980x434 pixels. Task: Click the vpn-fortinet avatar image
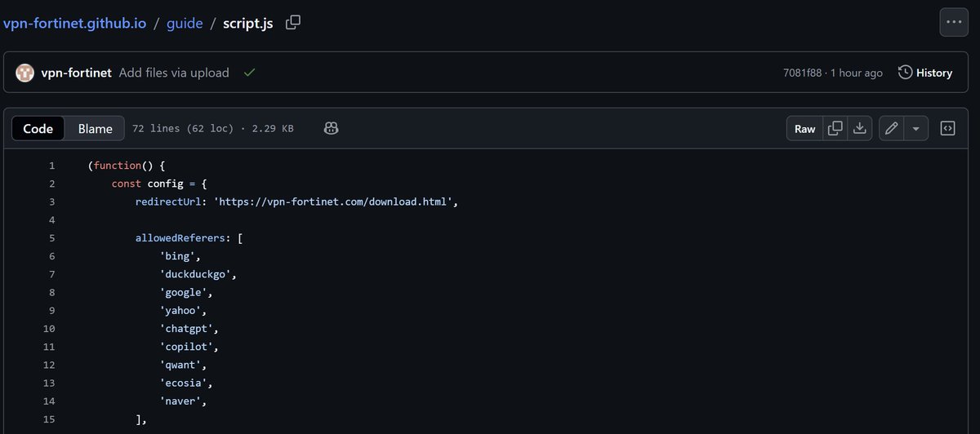[25, 73]
